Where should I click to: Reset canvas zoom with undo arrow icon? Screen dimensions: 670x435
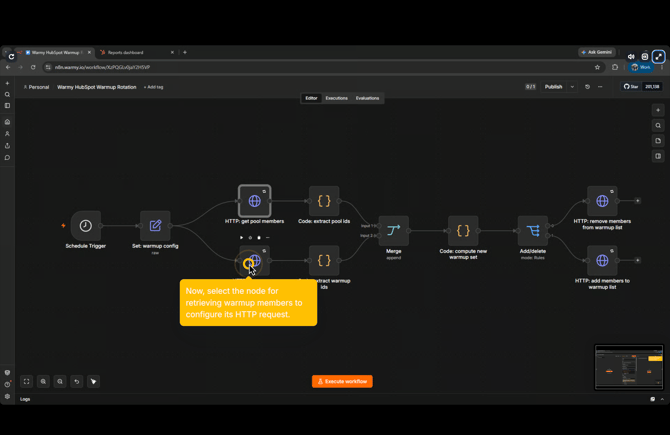(76, 382)
